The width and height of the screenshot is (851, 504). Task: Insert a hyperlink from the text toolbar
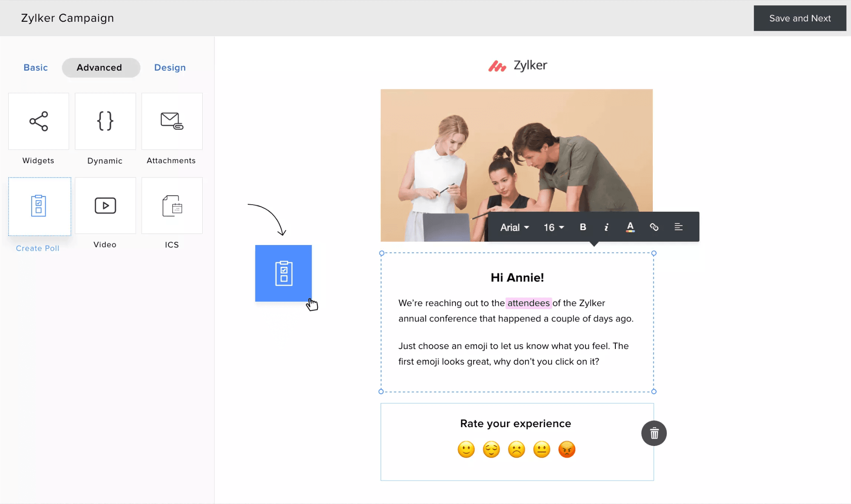(x=654, y=227)
